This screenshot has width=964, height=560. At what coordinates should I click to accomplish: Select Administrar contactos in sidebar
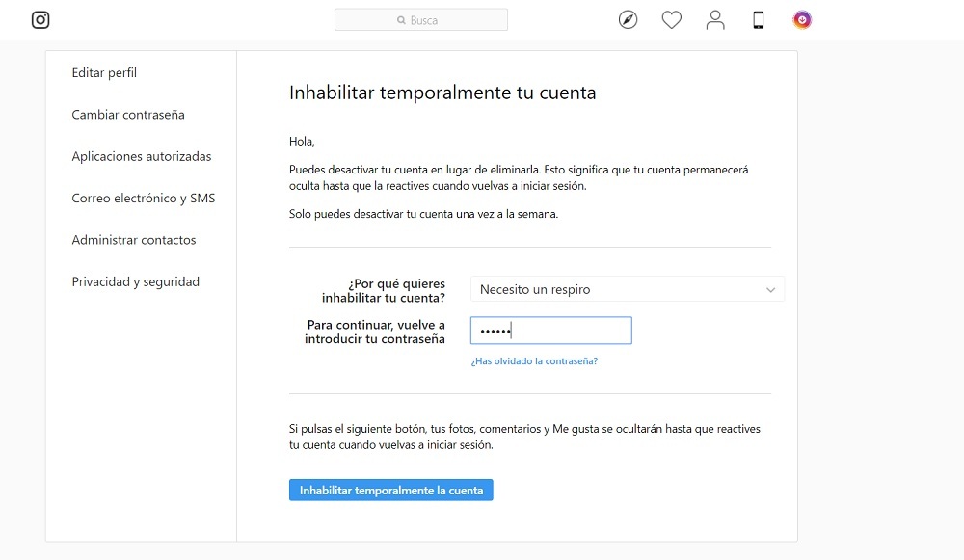click(133, 240)
